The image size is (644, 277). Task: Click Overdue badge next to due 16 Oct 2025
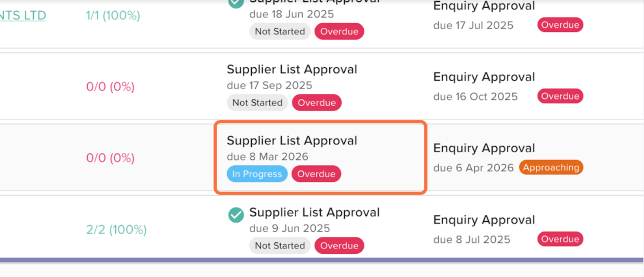(x=560, y=96)
